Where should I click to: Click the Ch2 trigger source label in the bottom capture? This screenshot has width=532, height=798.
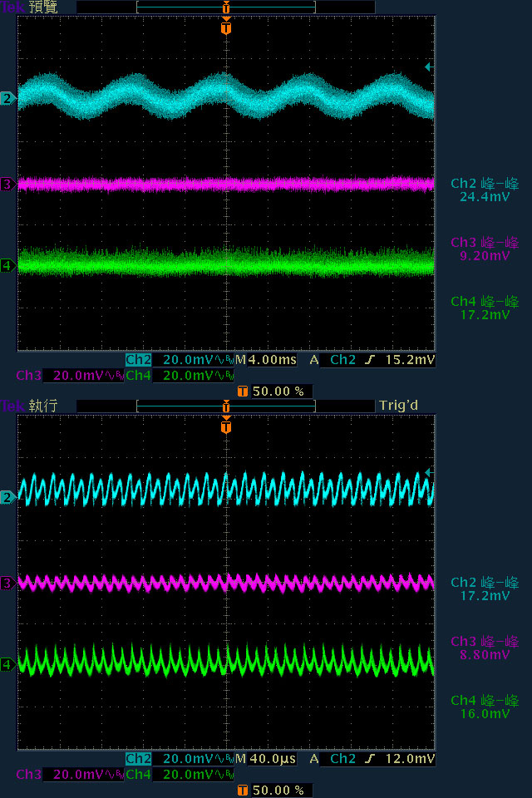343,759
